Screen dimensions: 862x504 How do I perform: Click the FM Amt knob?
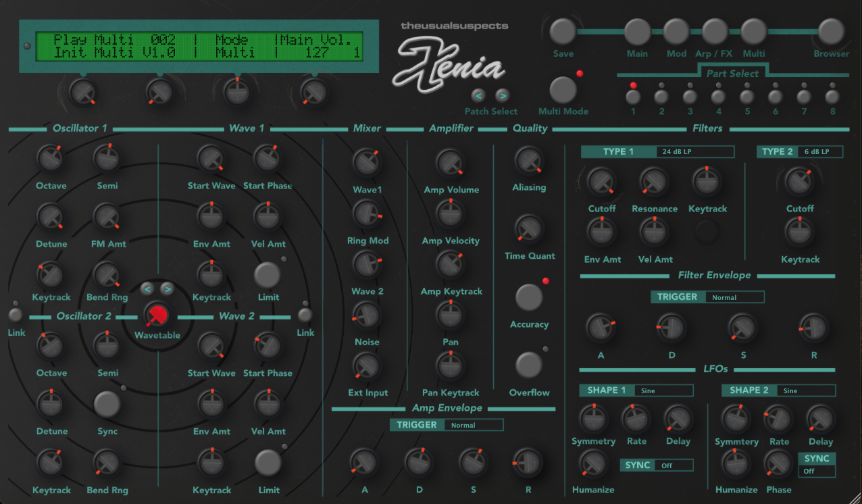[x=107, y=216]
